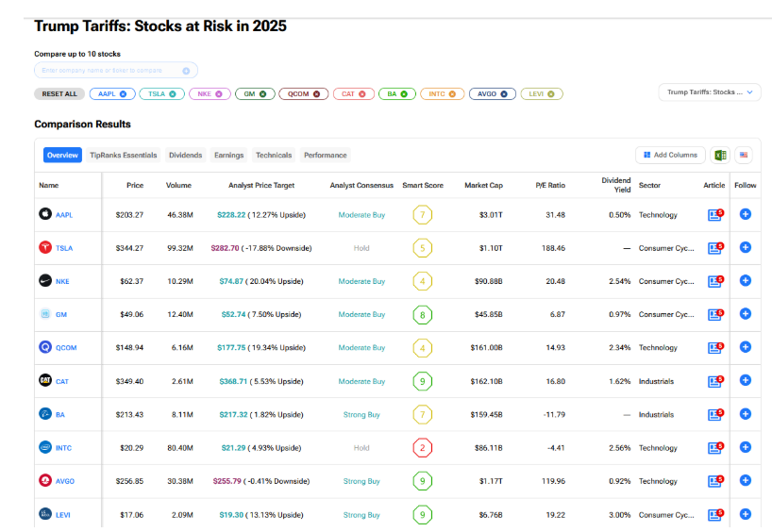
Task: Open the article icon for INTC
Action: click(715, 448)
